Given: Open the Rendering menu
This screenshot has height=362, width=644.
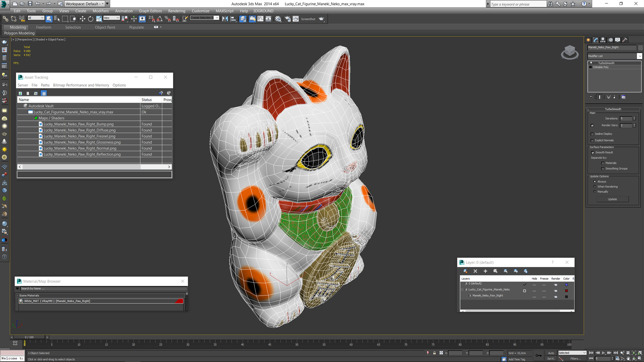Looking at the screenshot, I should 176,11.
